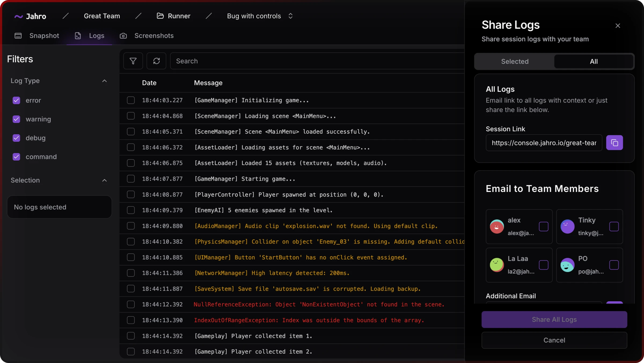Viewport: 644px width, 363px height.
Task: Click the Share All Logs button
Action: point(554,320)
